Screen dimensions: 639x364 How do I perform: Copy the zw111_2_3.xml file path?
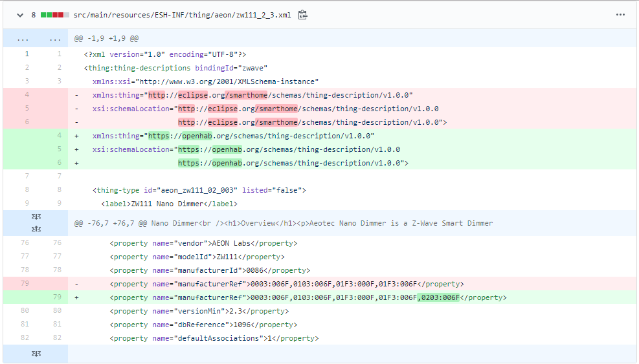pos(302,15)
